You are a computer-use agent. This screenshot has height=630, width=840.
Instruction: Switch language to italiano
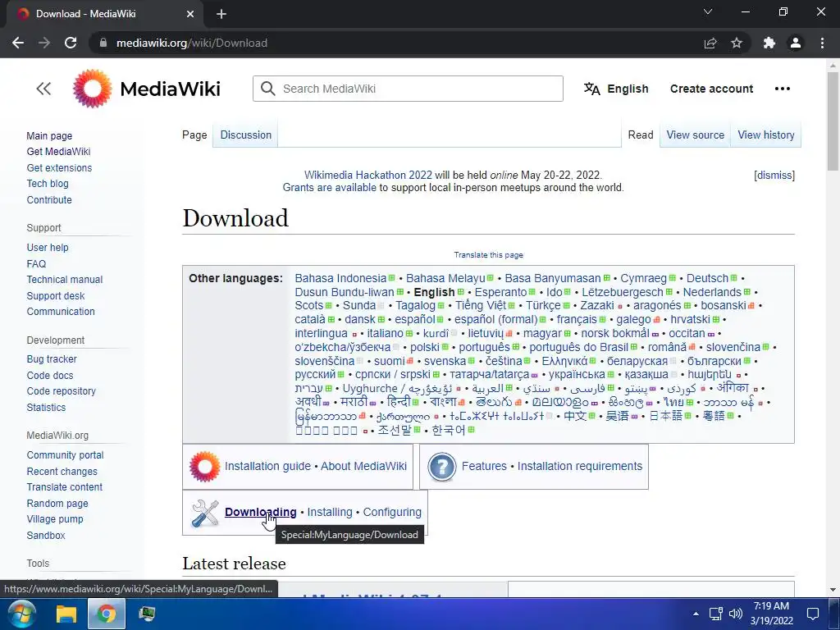point(386,333)
